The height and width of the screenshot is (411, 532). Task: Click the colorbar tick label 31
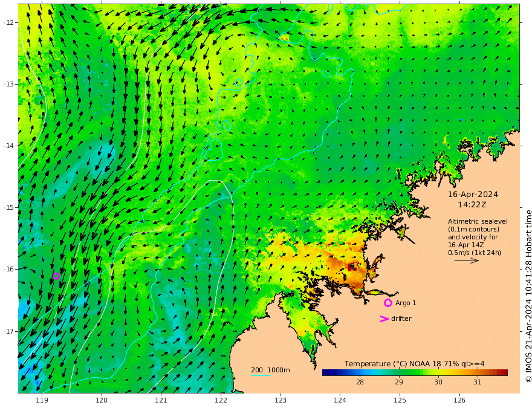[478, 382]
